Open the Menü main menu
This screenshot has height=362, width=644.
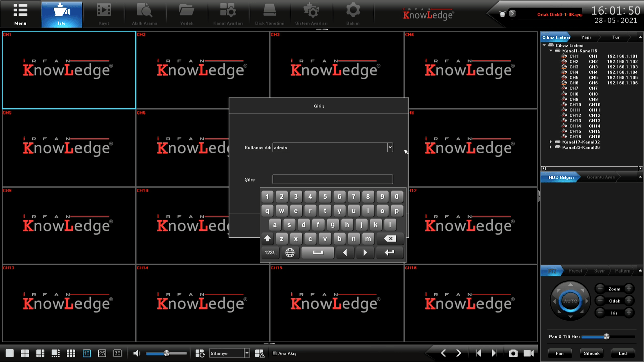[20, 14]
